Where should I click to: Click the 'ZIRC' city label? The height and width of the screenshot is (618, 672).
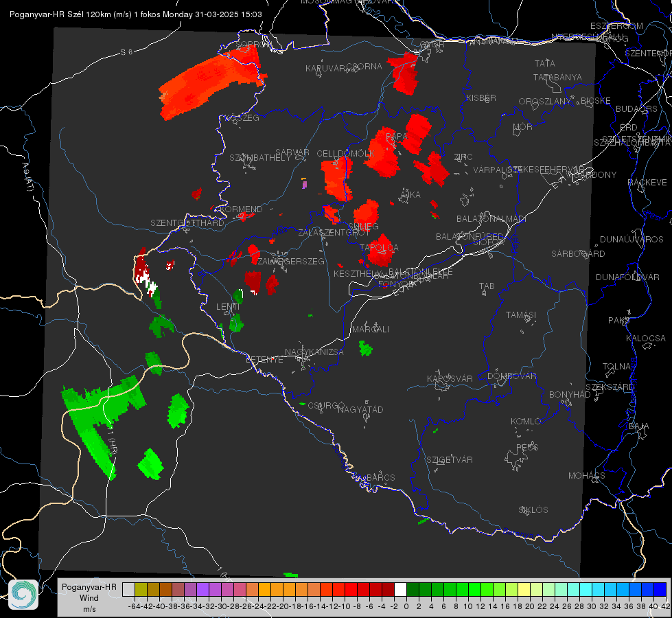pyautogui.click(x=463, y=157)
